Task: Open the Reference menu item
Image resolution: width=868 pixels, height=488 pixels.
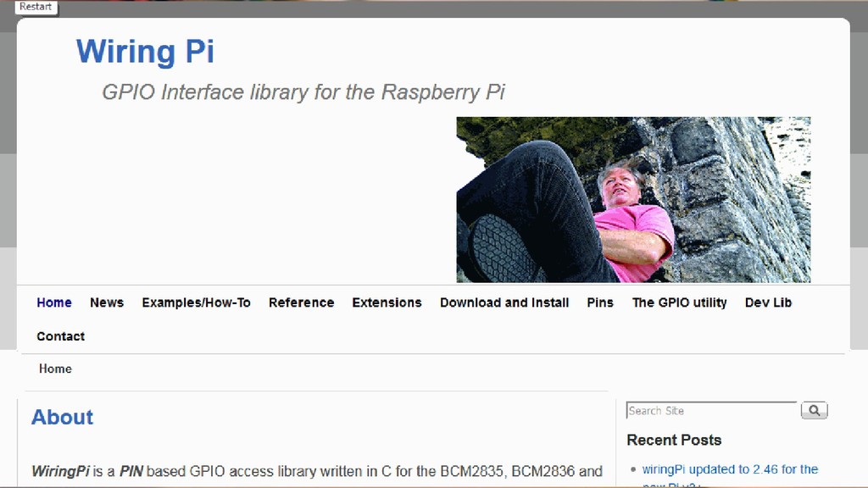Action: (x=301, y=302)
